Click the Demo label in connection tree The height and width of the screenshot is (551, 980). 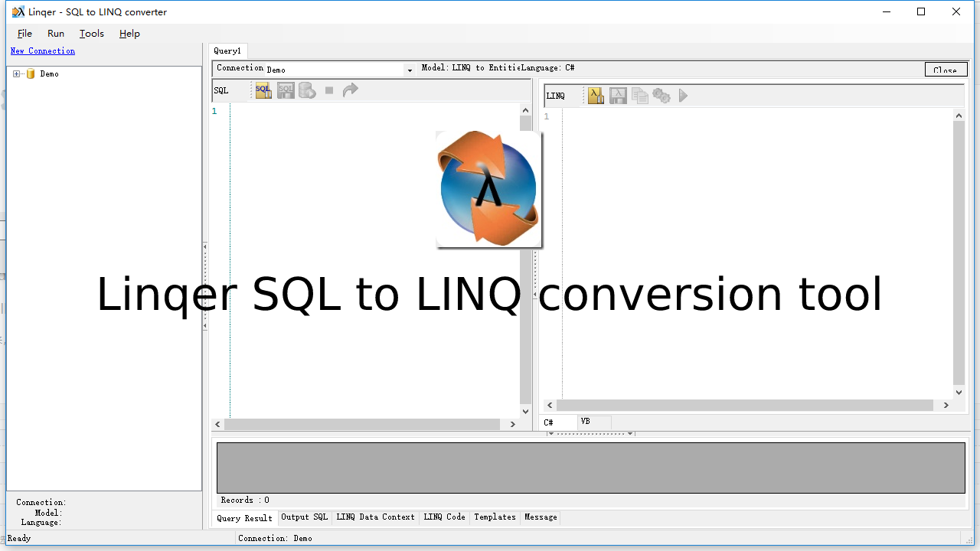[x=49, y=74]
